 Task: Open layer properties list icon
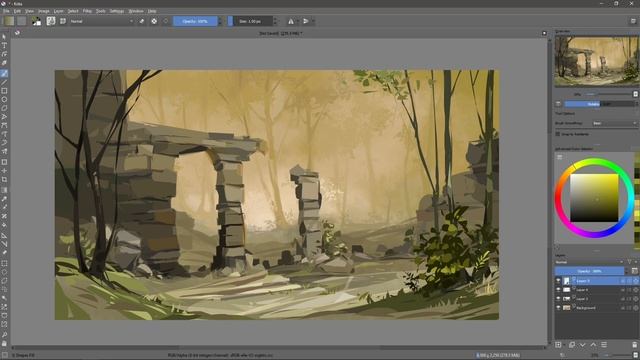pyautogui.click(x=604, y=345)
